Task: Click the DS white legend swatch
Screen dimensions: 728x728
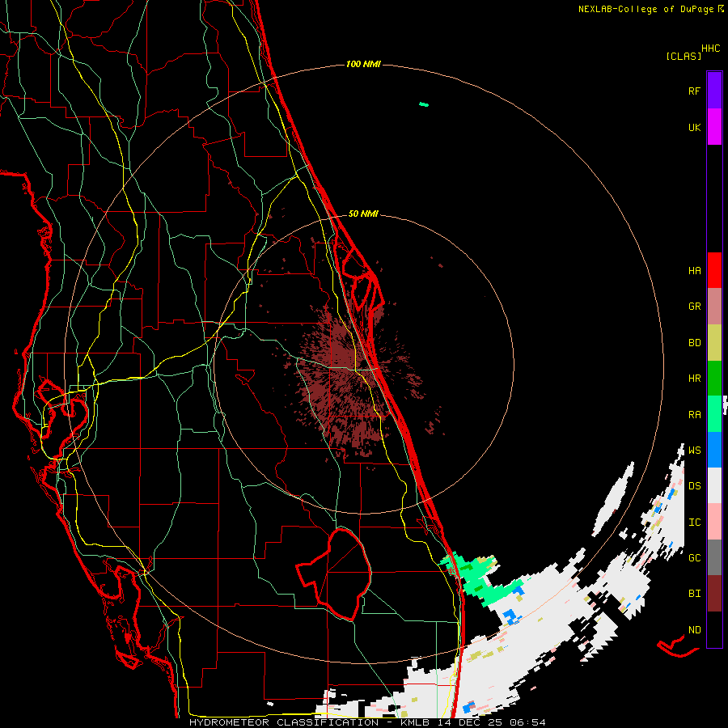Action: [x=714, y=485]
